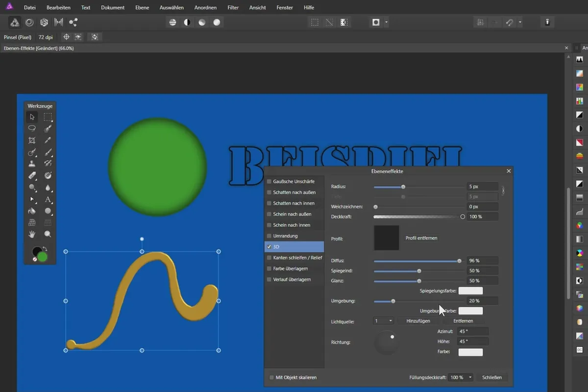Open the Spiegelungsfarbe color swatch
588x392 pixels.
pyautogui.click(x=470, y=291)
